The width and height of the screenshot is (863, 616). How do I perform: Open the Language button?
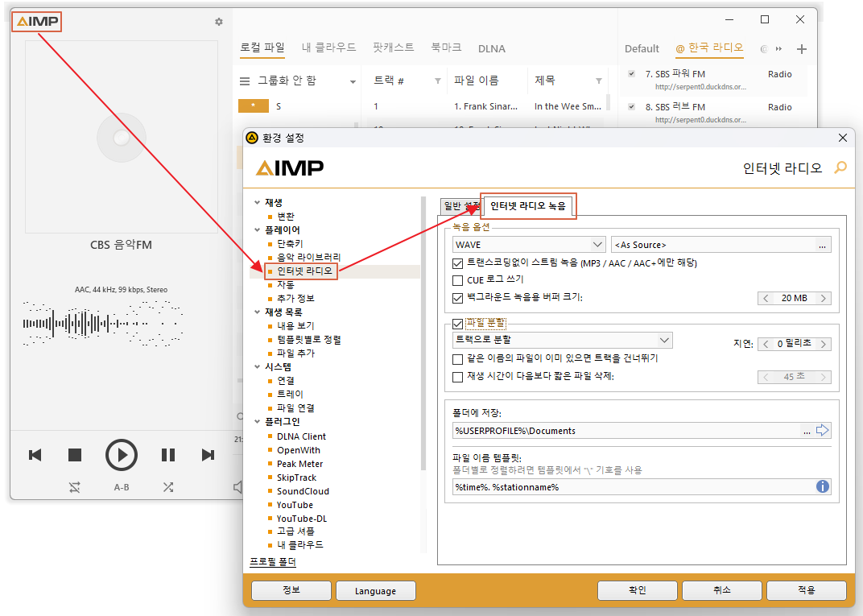click(x=375, y=591)
